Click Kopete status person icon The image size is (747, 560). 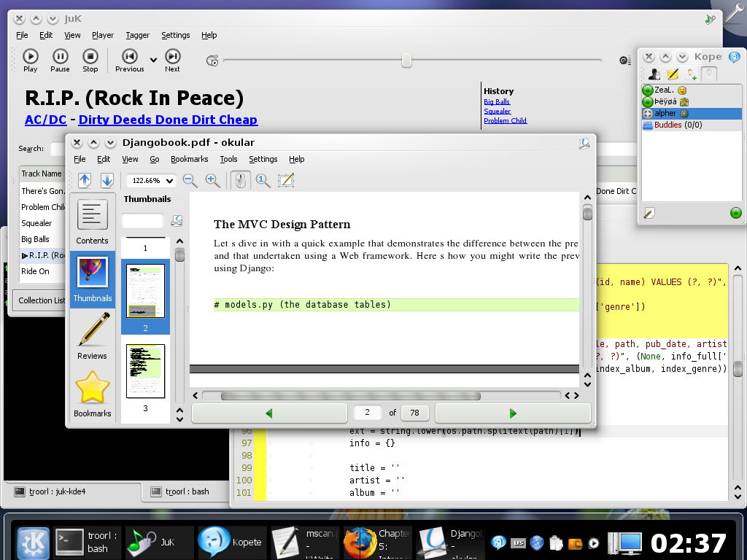654,74
